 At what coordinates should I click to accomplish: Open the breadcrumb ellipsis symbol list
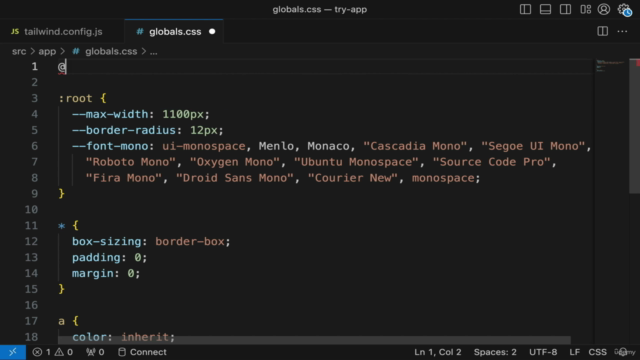(x=153, y=51)
